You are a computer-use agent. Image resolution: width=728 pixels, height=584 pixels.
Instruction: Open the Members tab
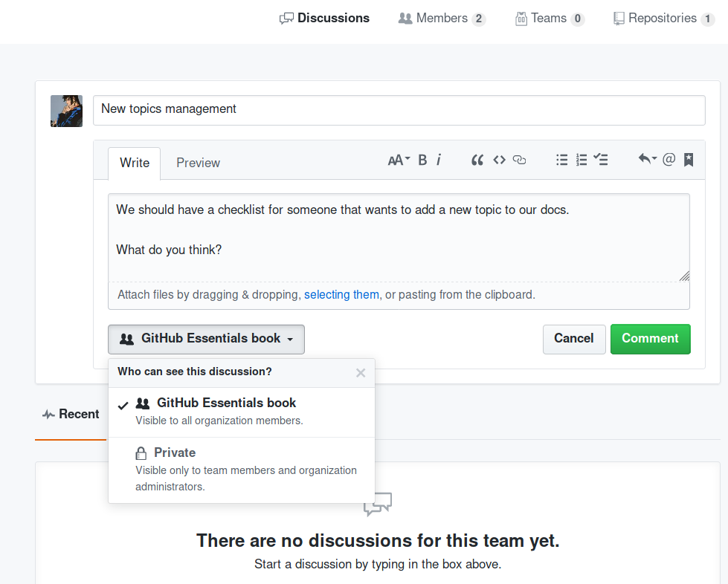tap(442, 18)
